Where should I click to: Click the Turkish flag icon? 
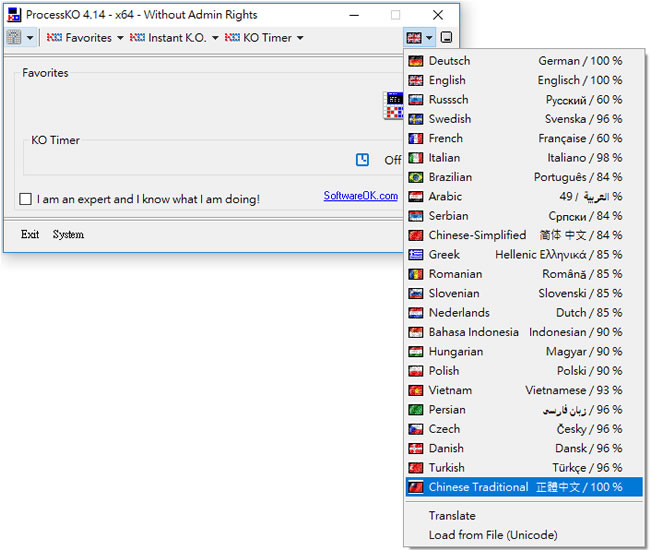point(415,468)
